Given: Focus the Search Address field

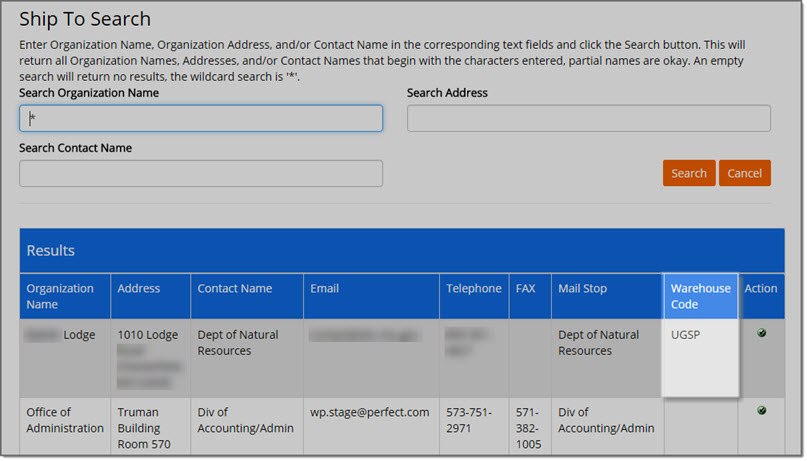Looking at the screenshot, I should (589, 118).
